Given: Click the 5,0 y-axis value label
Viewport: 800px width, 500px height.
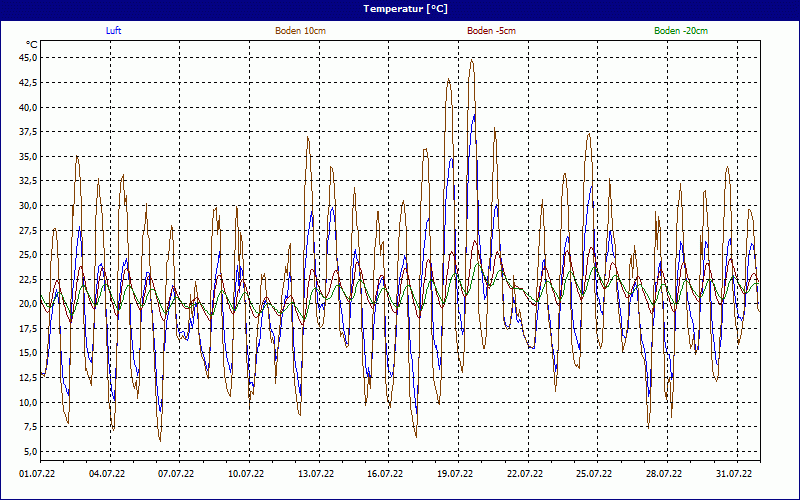Looking at the screenshot, I should 29,452.
